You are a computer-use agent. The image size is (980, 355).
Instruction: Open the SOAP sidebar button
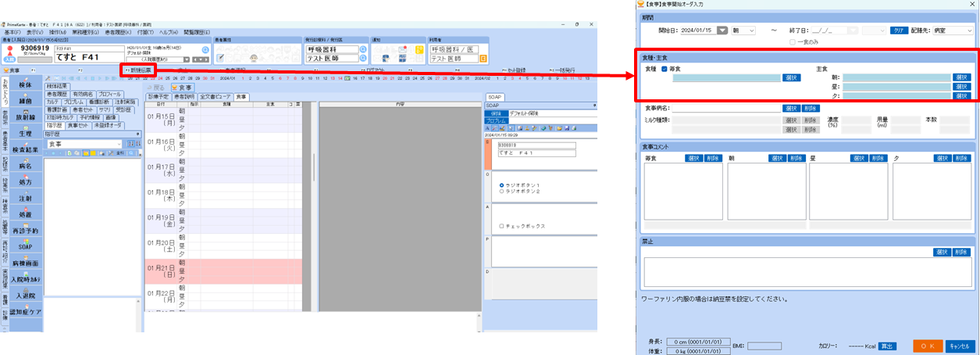[25, 246]
